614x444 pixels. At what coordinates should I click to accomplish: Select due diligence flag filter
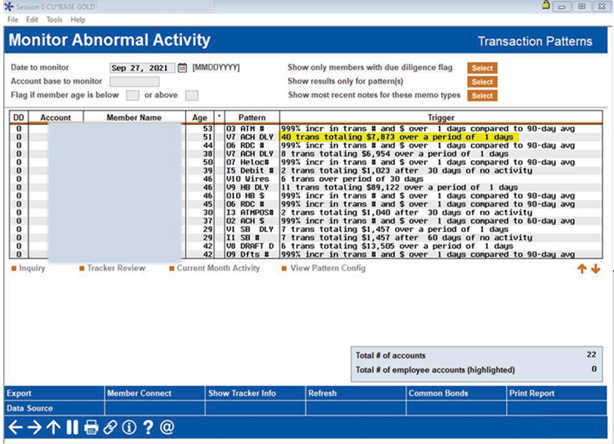(x=482, y=68)
